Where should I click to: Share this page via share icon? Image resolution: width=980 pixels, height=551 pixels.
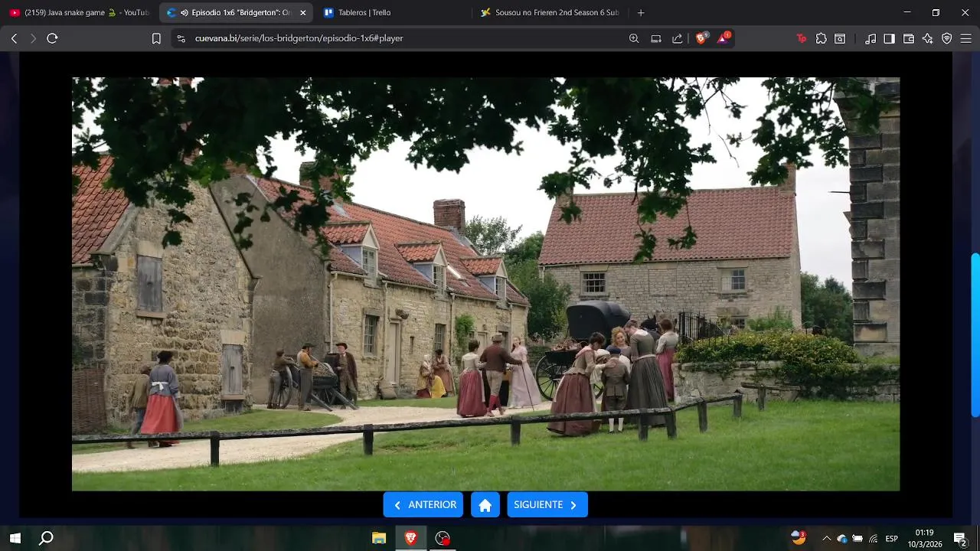tap(678, 38)
